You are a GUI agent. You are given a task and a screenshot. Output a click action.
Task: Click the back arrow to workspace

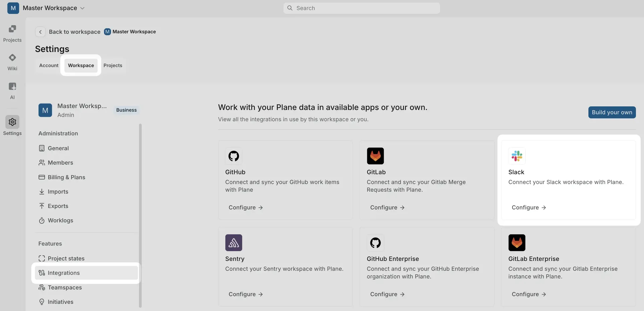pos(40,32)
